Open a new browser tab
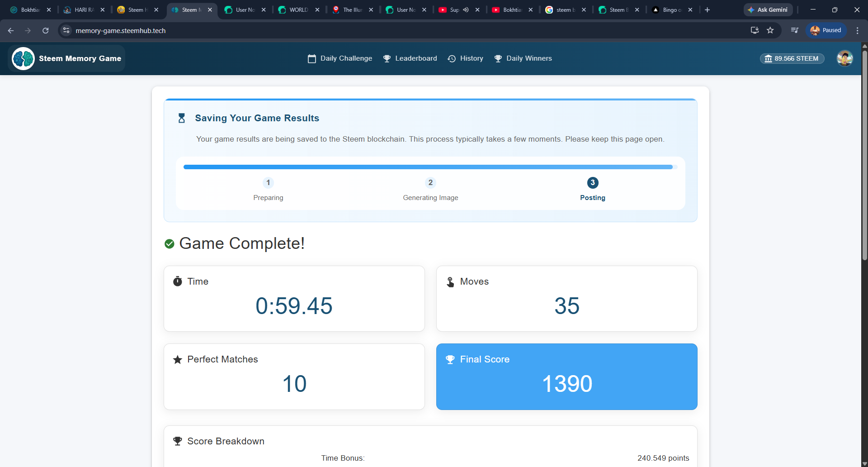 tap(708, 10)
